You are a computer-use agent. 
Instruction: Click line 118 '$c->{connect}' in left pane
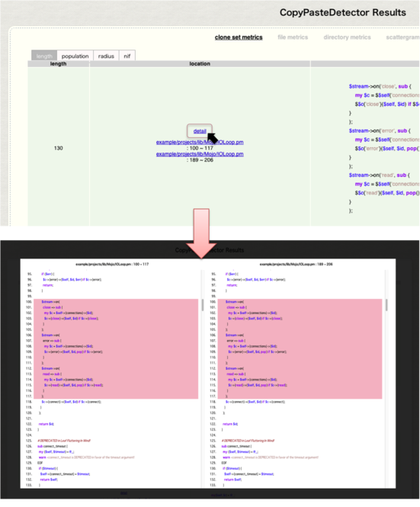(71, 402)
